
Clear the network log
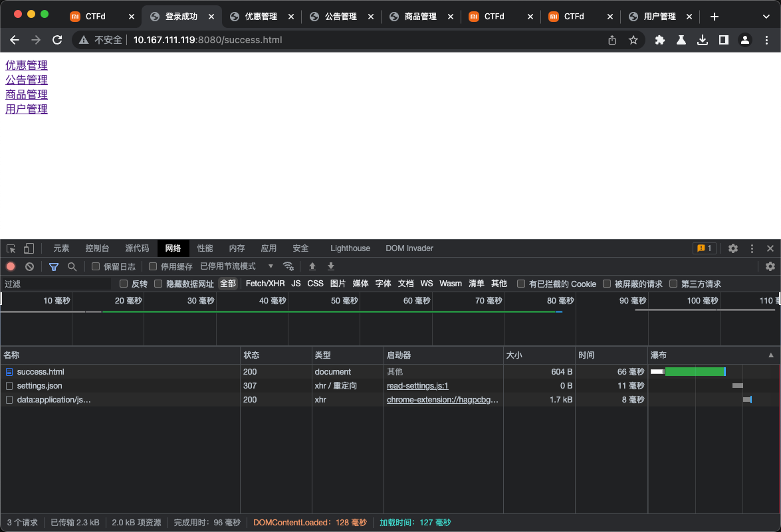pos(29,266)
